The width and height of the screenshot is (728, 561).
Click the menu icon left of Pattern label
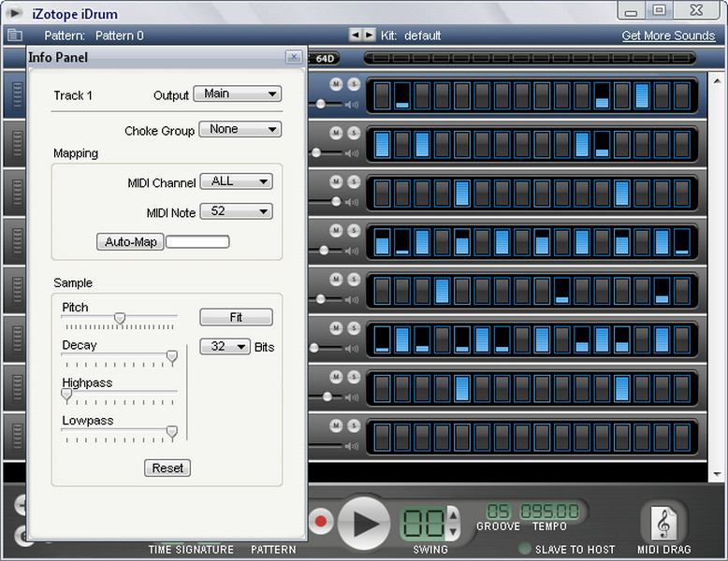pyautogui.click(x=14, y=36)
